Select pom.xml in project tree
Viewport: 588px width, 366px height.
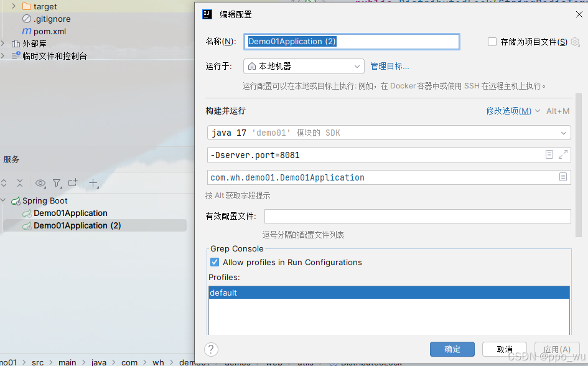click(50, 32)
